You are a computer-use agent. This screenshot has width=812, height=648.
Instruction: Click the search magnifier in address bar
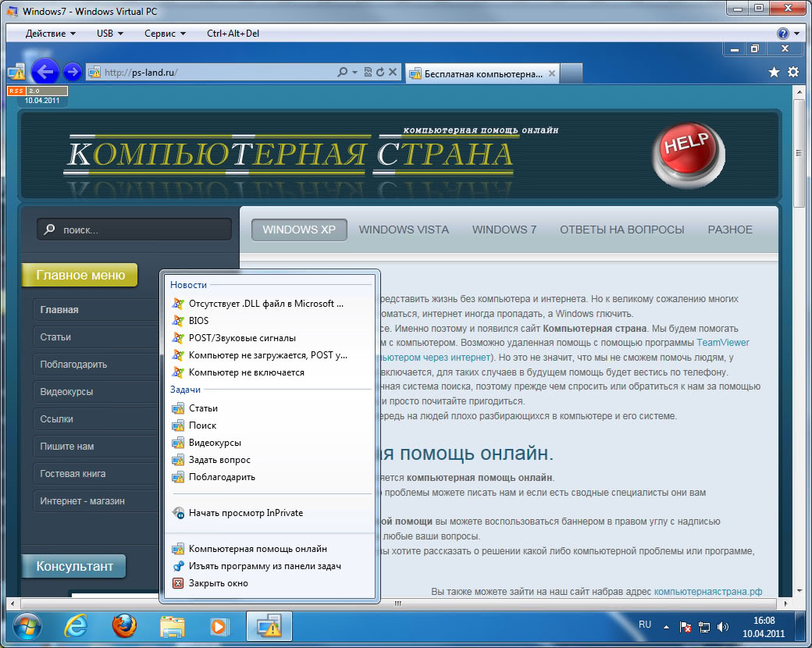click(x=342, y=72)
